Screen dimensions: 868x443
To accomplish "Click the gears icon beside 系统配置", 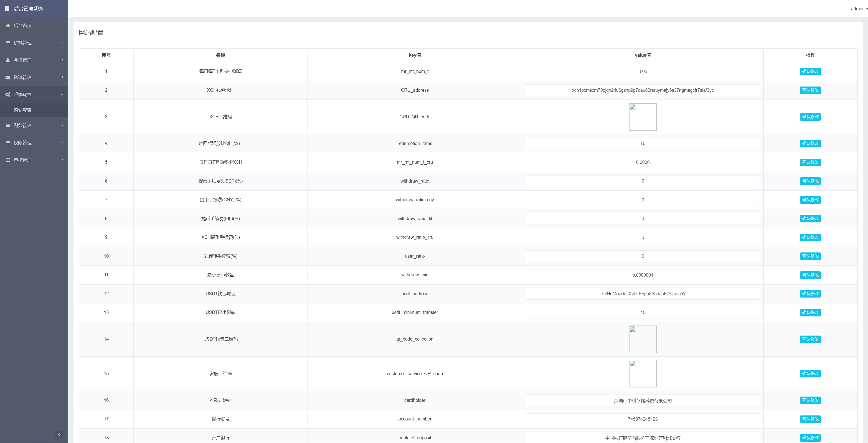I will coord(8,95).
